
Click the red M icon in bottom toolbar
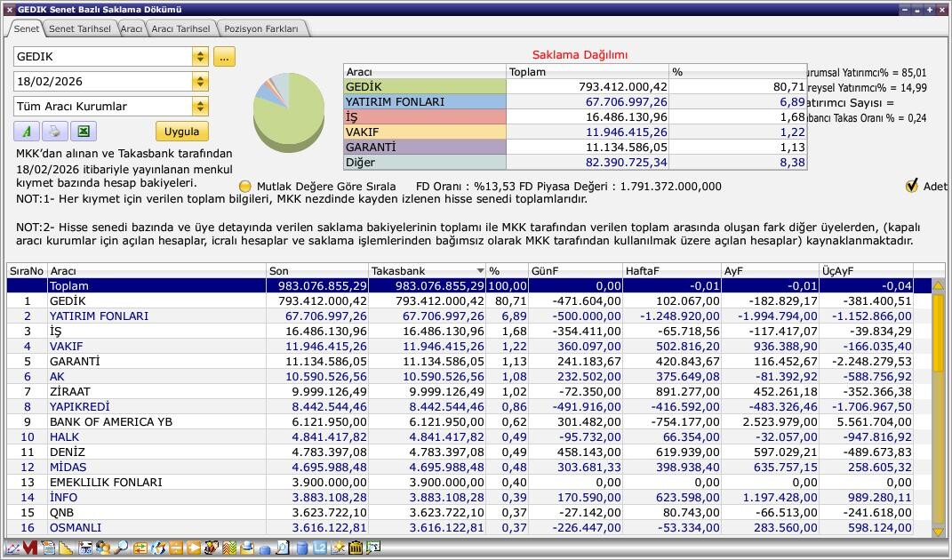[x=29, y=548]
